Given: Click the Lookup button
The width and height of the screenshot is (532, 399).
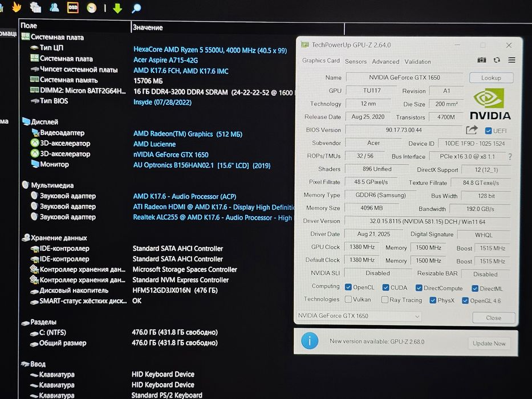Looking at the screenshot, I should click(491, 78).
